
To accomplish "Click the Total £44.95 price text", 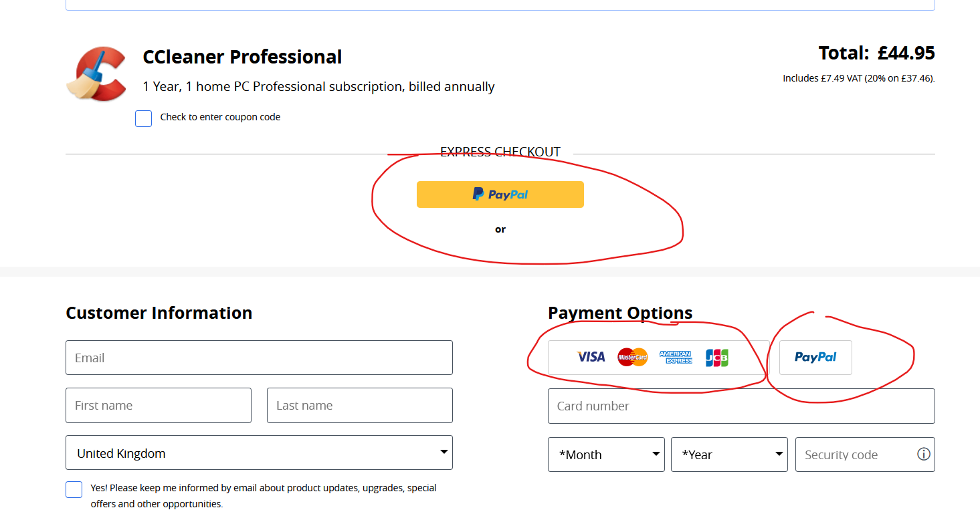I will click(876, 53).
